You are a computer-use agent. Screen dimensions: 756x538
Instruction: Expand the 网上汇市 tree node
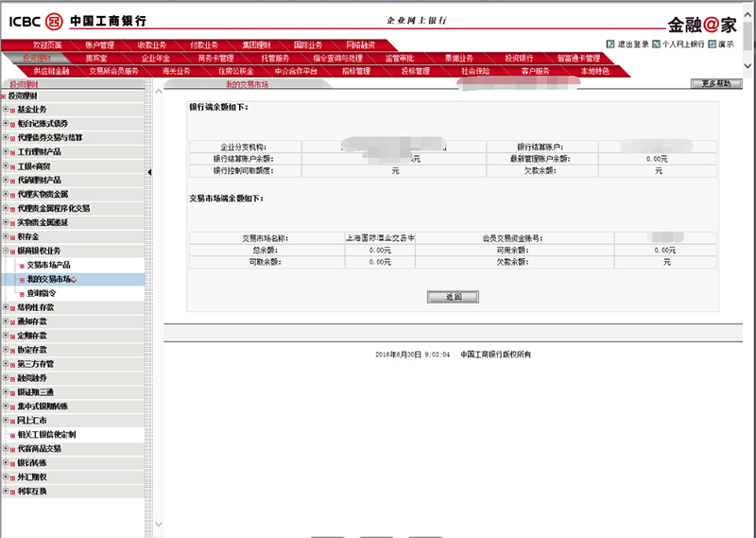(5, 420)
